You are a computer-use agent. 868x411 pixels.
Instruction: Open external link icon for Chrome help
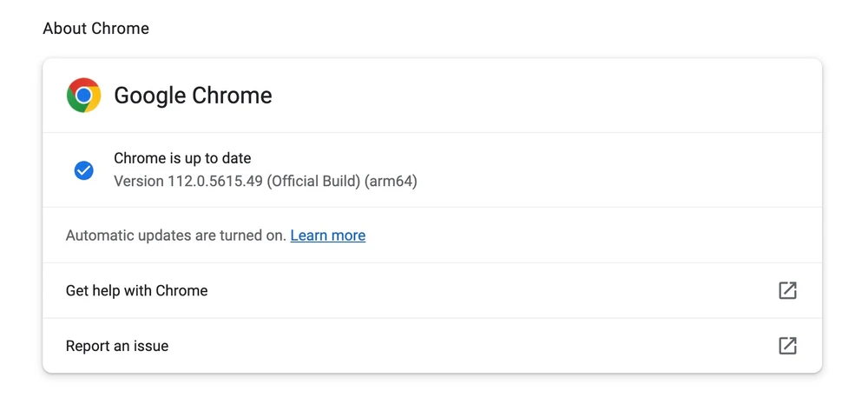[x=787, y=290]
